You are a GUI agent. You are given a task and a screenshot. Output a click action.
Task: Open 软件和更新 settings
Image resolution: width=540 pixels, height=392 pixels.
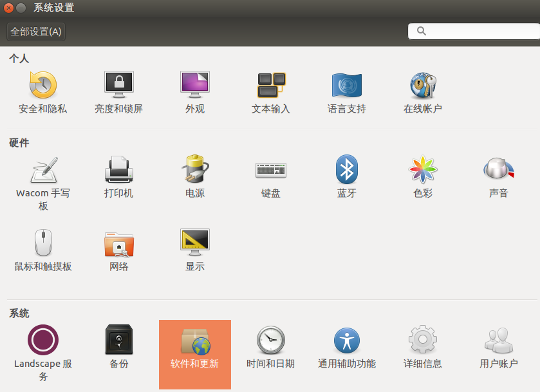click(195, 355)
